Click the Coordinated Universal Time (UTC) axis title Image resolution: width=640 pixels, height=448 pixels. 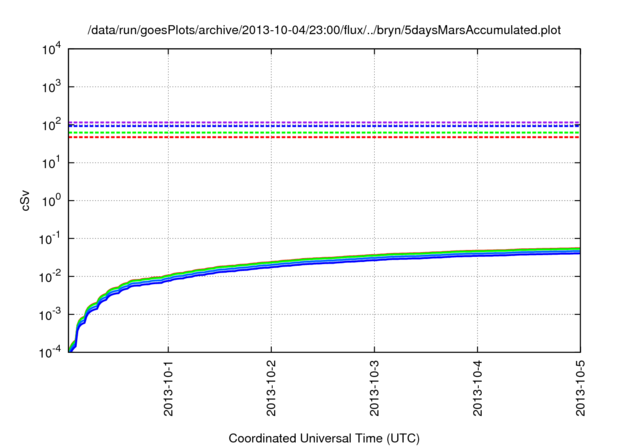324,439
